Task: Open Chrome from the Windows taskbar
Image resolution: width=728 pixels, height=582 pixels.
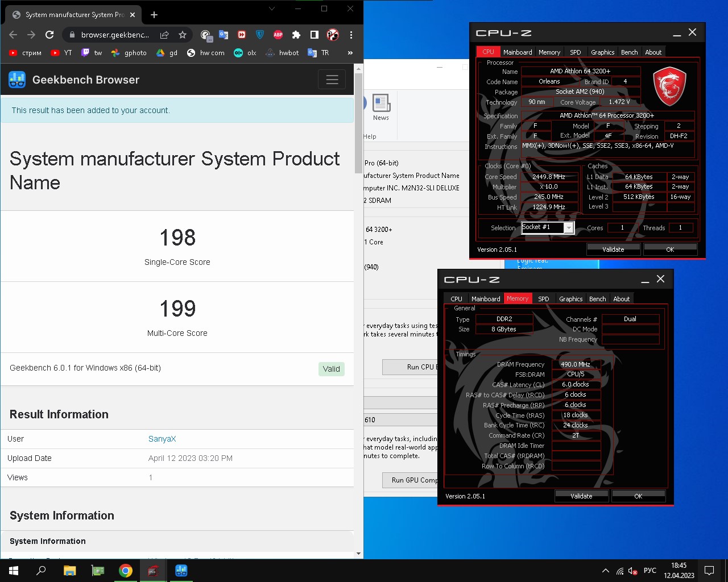Action: point(126,571)
